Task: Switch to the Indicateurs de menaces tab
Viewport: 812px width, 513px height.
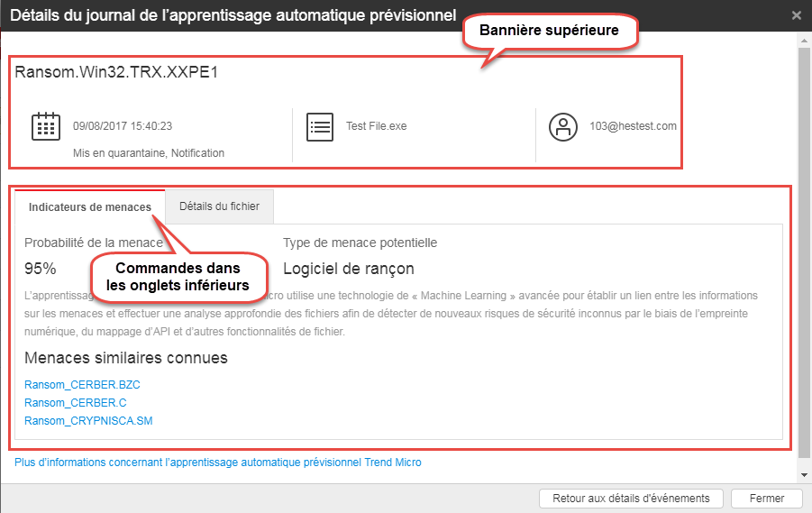Action: [x=90, y=207]
